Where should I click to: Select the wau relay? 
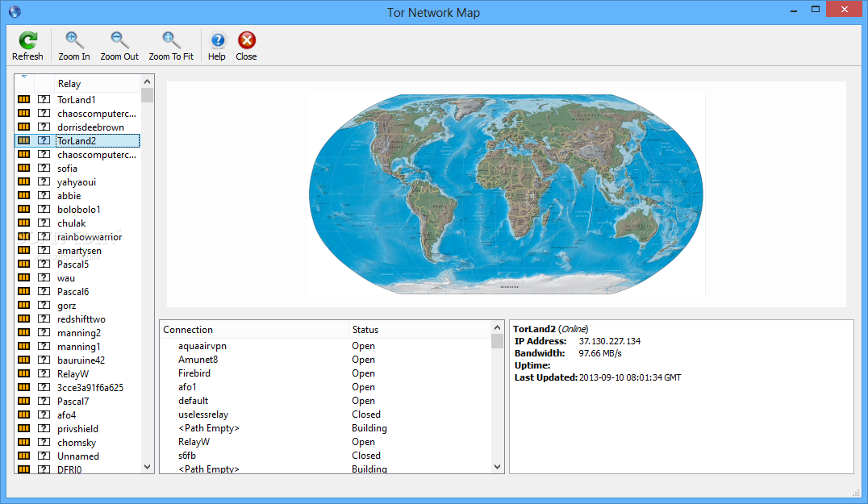pyautogui.click(x=66, y=277)
